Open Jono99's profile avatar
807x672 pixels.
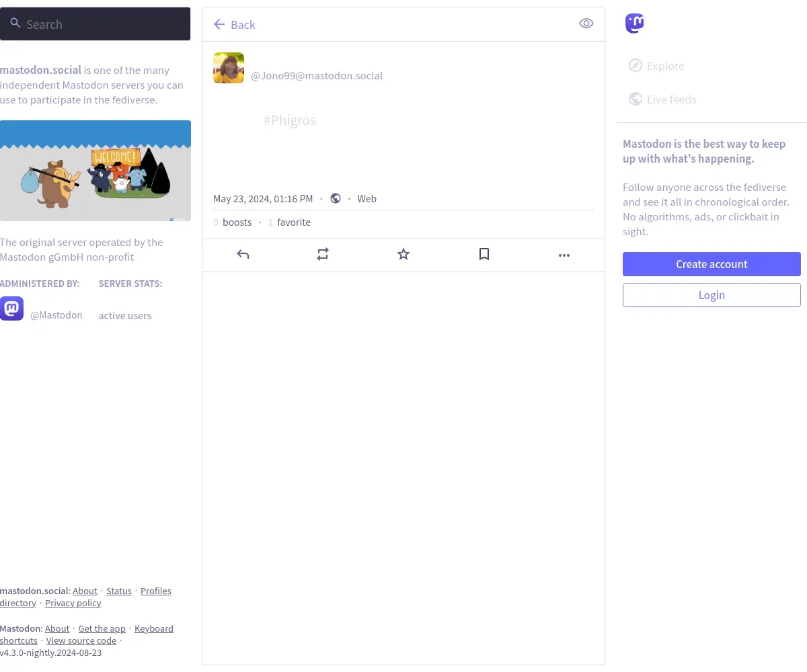229,68
